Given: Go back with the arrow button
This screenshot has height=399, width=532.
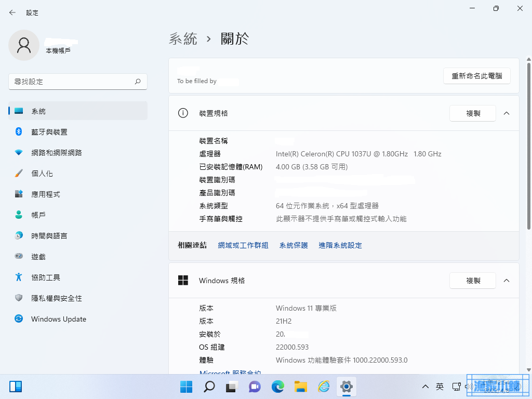Looking at the screenshot, I should pos(12,12).
